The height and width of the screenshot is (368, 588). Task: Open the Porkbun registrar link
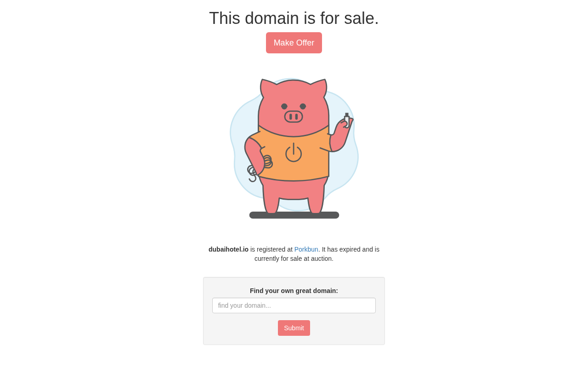click(x=306, y=249)
